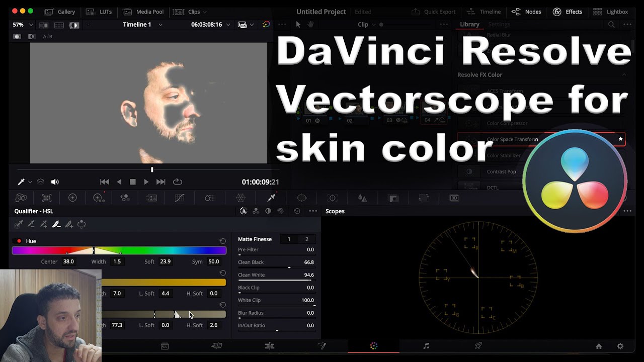Go to the Deliver page
The width and height of the screenshot is (644, 362).
tap(478, 346)
